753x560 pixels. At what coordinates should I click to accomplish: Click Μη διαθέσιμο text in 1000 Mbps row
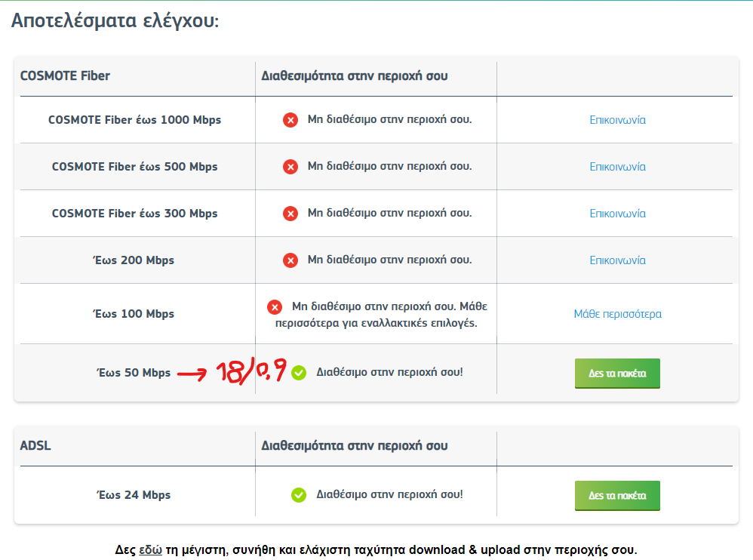pyautogui.click(x=390, y=119)
